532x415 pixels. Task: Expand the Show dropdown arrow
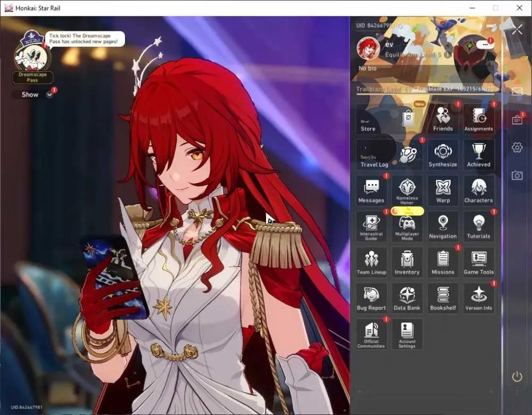pos(49,95)
